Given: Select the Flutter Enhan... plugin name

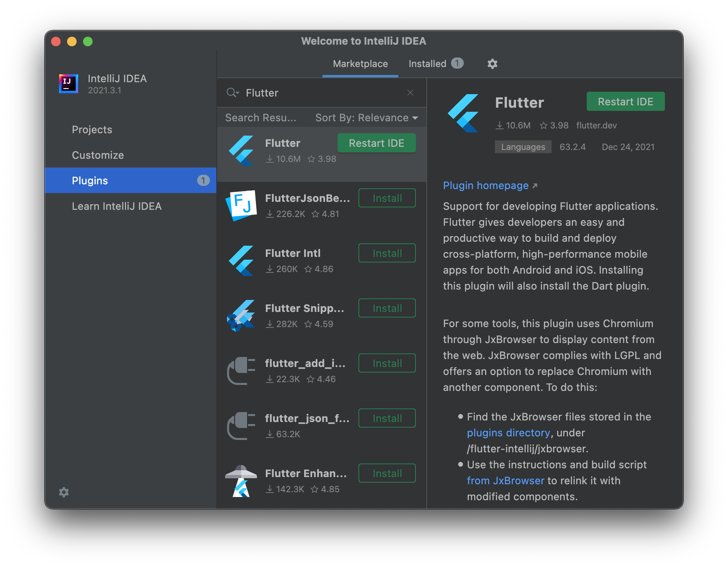Looking at the screenshot, I should tap(306, 473).
